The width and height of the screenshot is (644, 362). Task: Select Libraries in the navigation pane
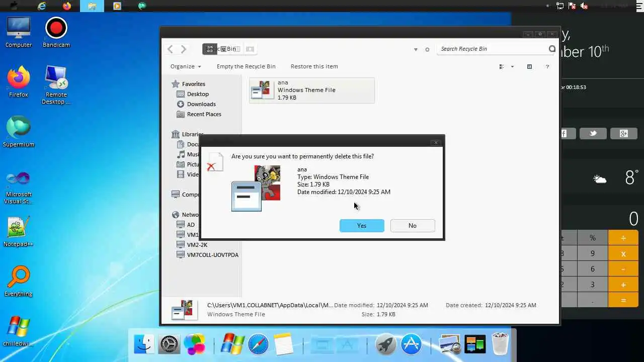[x=187, y=134]
